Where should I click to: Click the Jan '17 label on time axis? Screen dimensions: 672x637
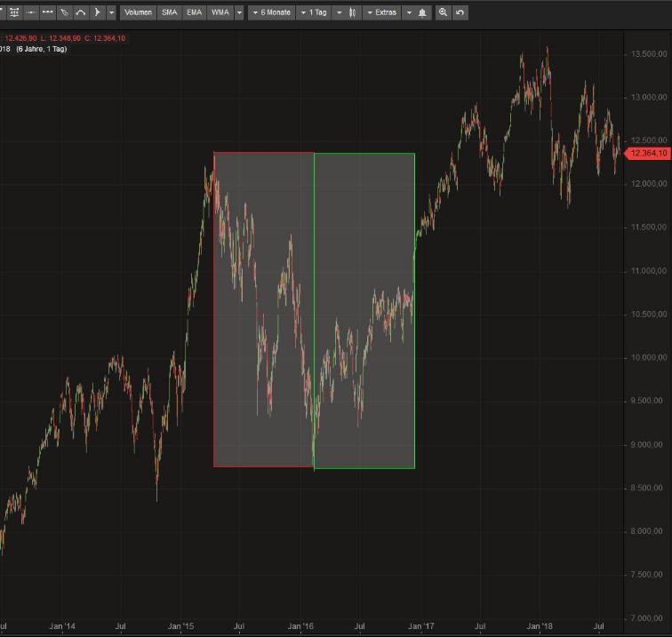tap(420, 626)
